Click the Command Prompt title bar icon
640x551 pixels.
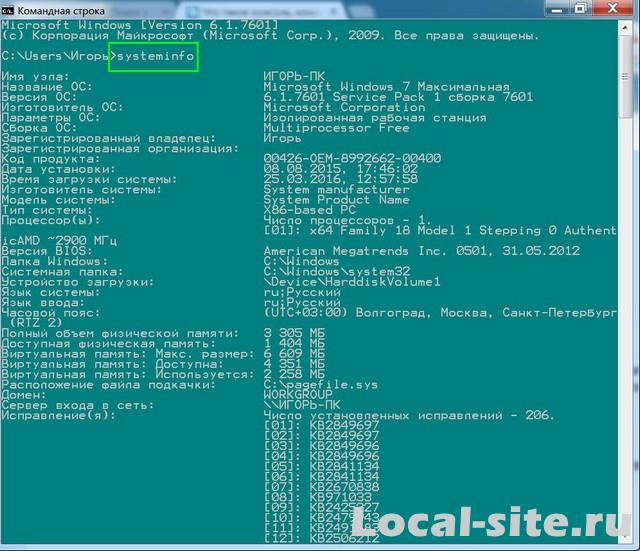(x=8, y=10)
